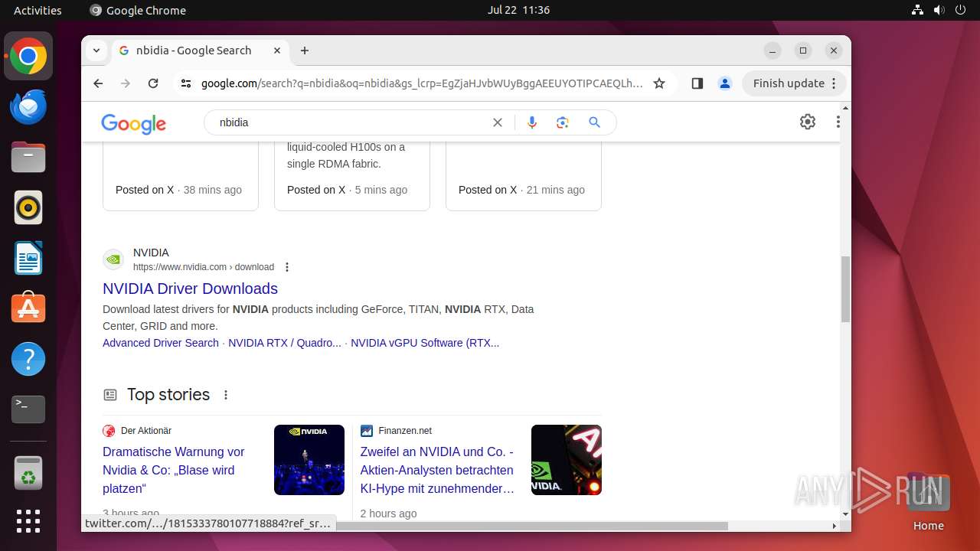Click the Finanzen.net story thumbnail
Screen dimensions: 980x551
click(x=567, y=460)
